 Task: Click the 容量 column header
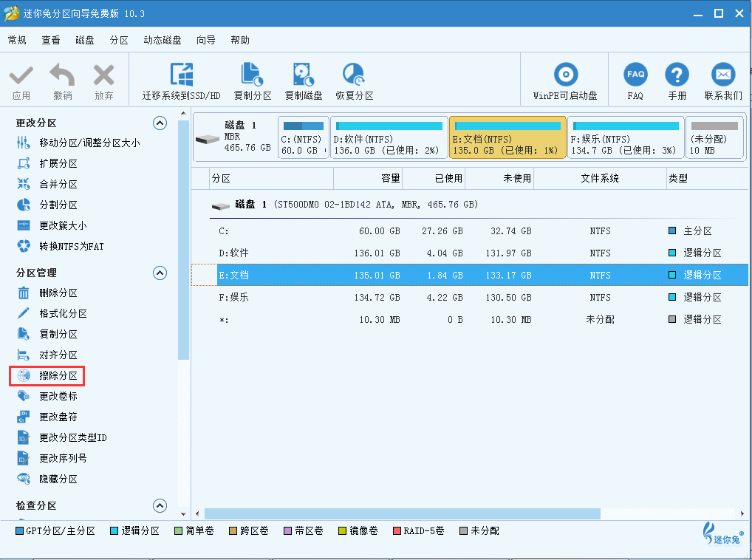pos(368,178)
